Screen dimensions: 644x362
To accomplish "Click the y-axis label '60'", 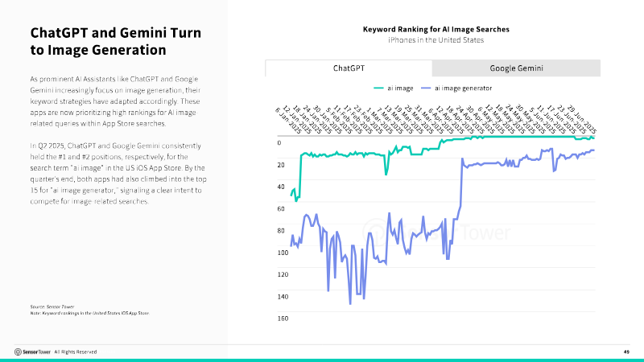I will point(281,209).
